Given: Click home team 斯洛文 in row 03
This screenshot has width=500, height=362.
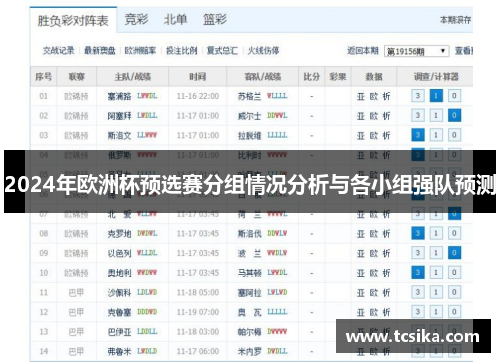Looking at the screenshot, I should (119, 136).
